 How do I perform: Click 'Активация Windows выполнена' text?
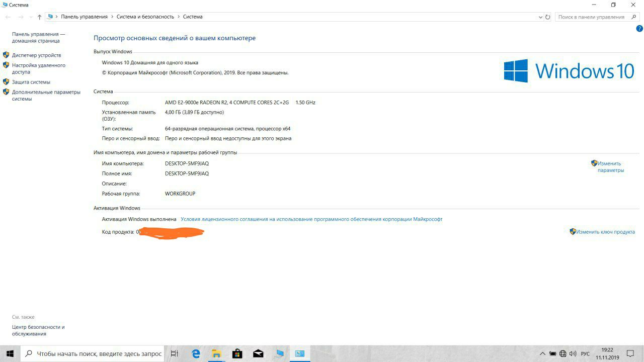click(x=139, y=219)
